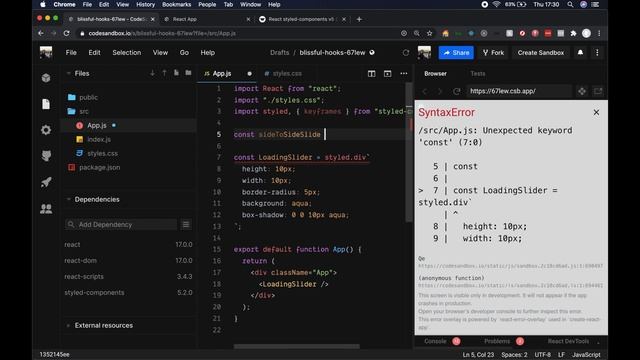Click the dependency list menu icon
The height and width of the screenshot is (360, 640).
(186, 224)
